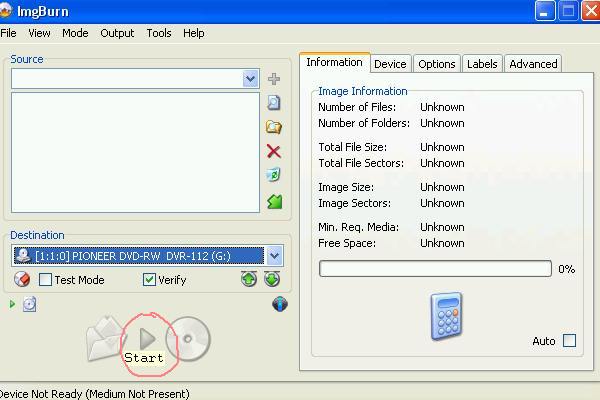Close the ImgBurn window
600x400 pixels.
click(590, 10)
